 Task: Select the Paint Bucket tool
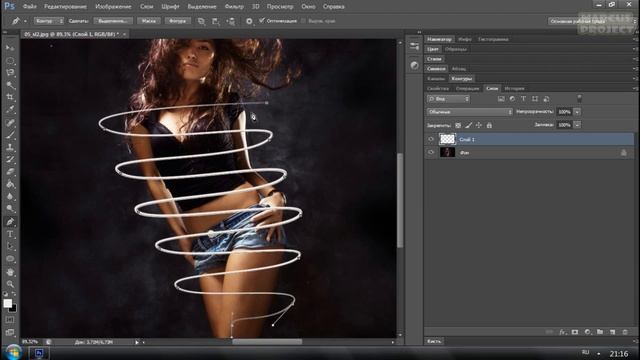point(10,184)
